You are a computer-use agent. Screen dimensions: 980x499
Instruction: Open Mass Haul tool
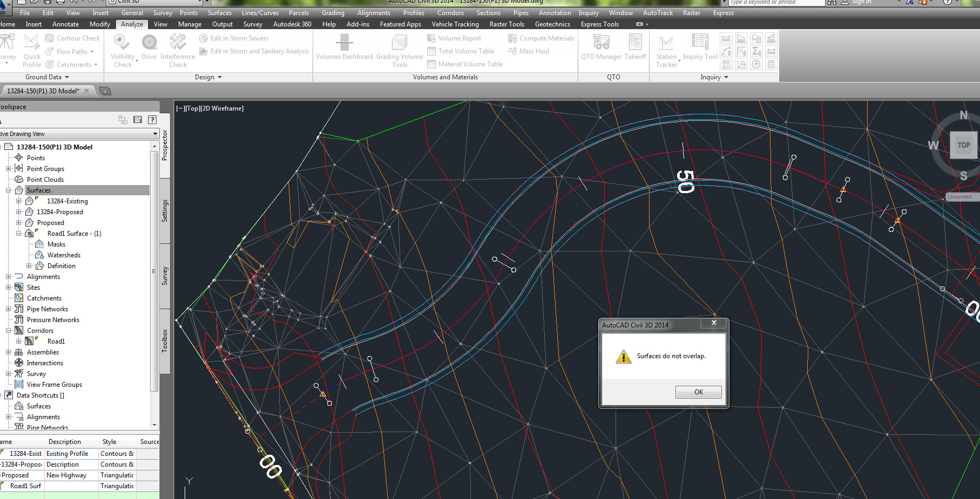click(528, 51)
